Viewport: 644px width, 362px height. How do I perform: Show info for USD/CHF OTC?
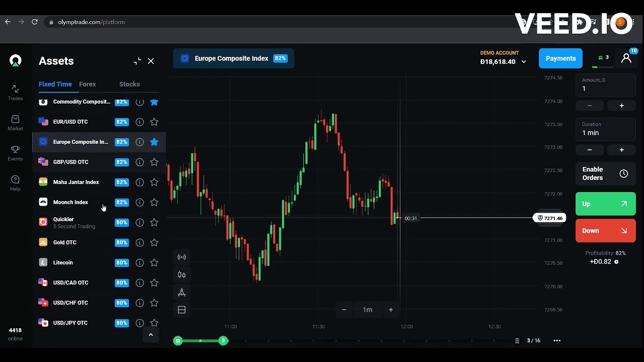pyautogui.click(x=140, y=303)
